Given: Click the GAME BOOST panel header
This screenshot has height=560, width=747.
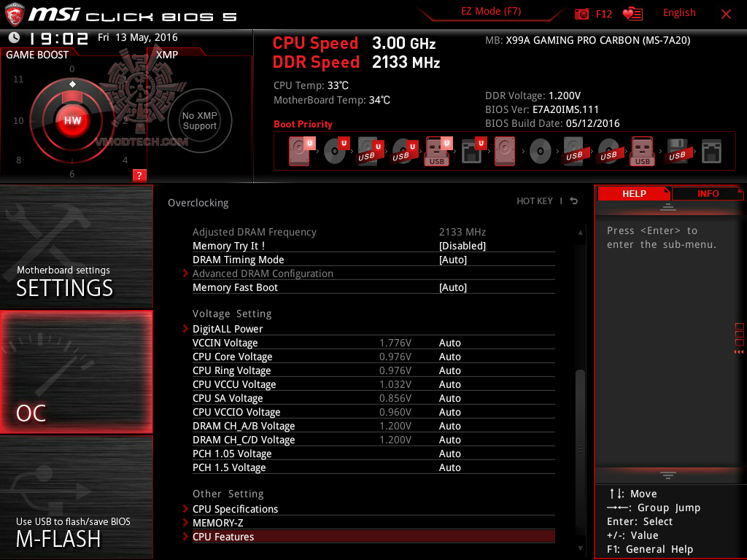Looking at the screenshot, I should coord(37,55).
